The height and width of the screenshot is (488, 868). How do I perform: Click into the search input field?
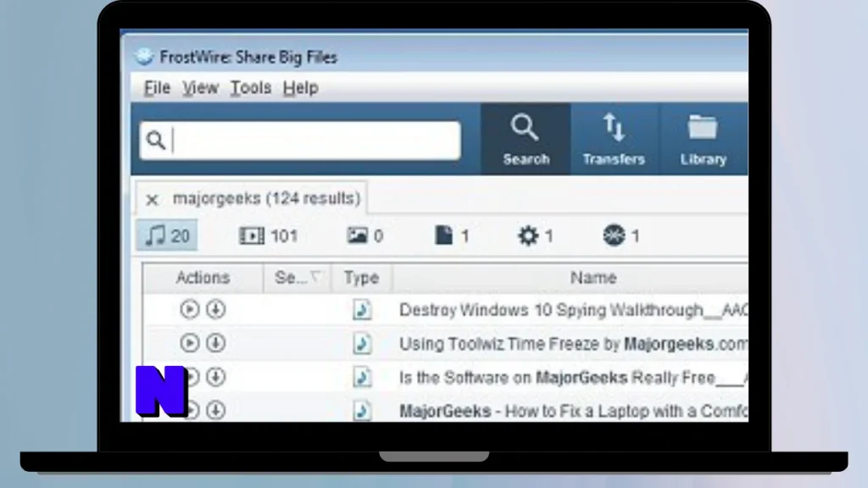(x=301, y=141)
